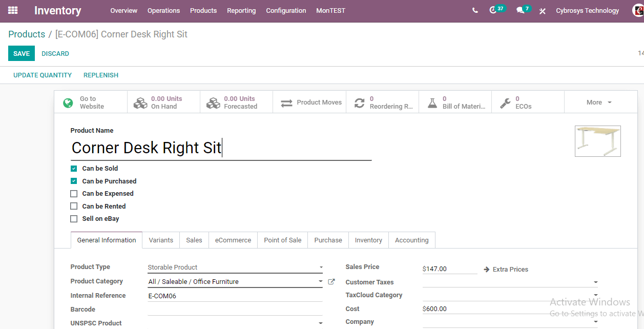The height and width of the screenshot is (329, 644).
Task: Switch to the eCommerce tab
Action: point(233,240)
